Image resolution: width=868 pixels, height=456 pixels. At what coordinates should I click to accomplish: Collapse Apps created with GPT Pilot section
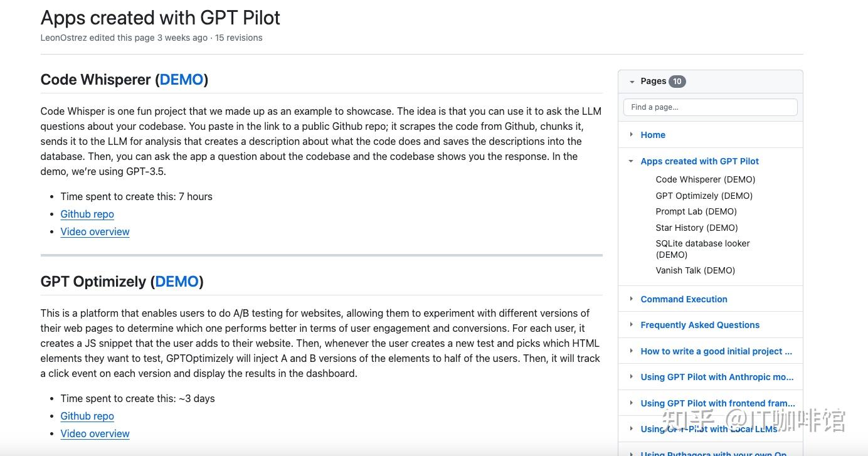coord(632,161)
